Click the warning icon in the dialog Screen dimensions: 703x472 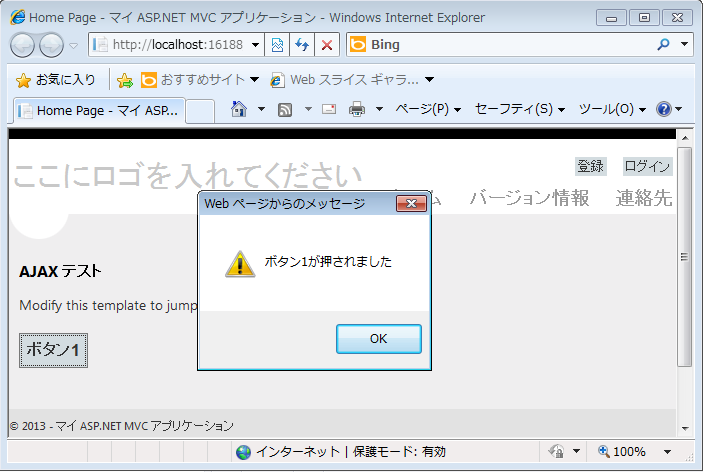click(x=240, y=264)
